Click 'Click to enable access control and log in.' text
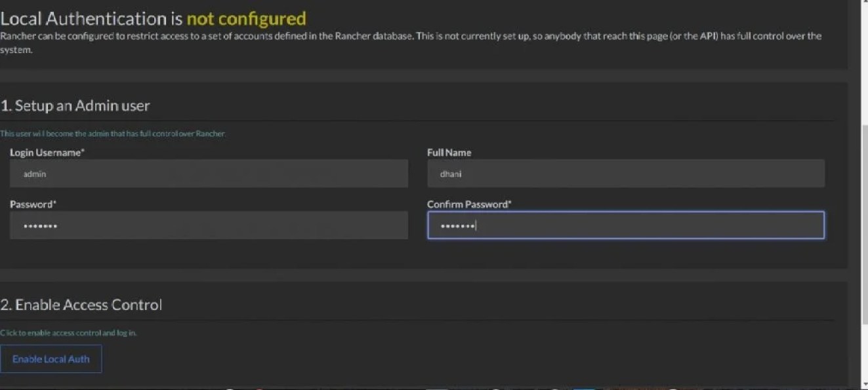The height and width of the screenshot is (390, 868). [x=68, y=333]
